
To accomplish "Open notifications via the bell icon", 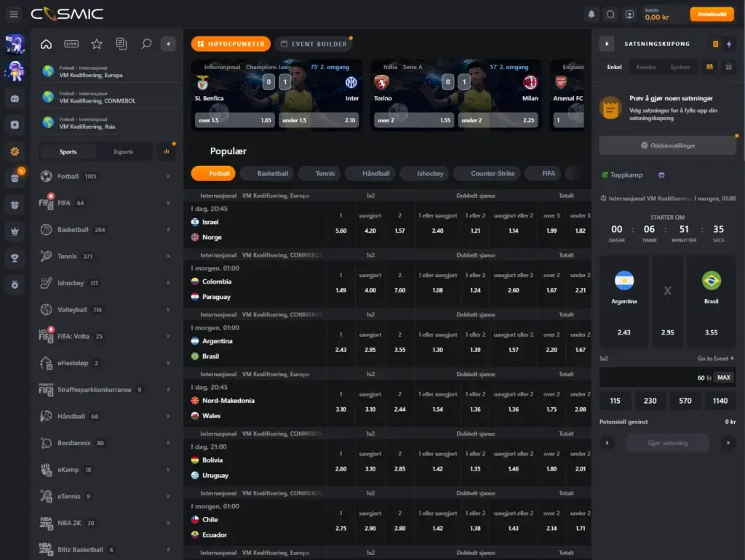I will tap(591, 15).
